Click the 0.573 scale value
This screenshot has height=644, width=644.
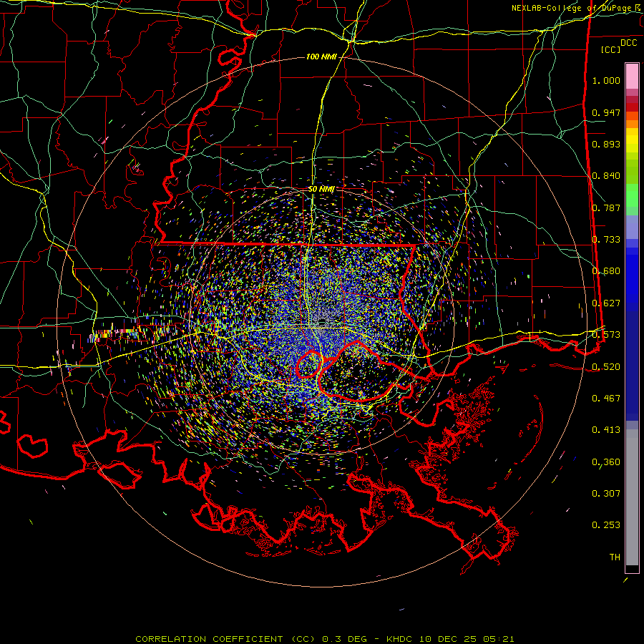click(606, 335)
